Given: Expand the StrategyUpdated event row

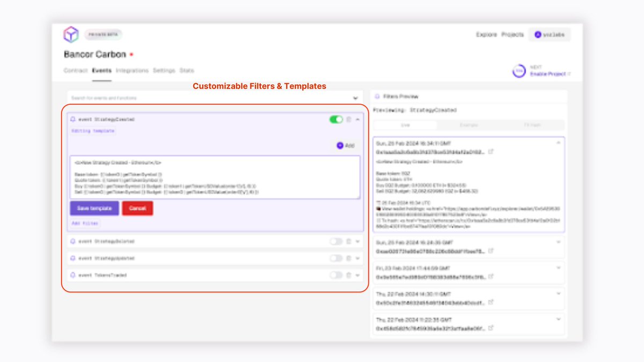Looking at the screenshot, I should coord(358,258).
